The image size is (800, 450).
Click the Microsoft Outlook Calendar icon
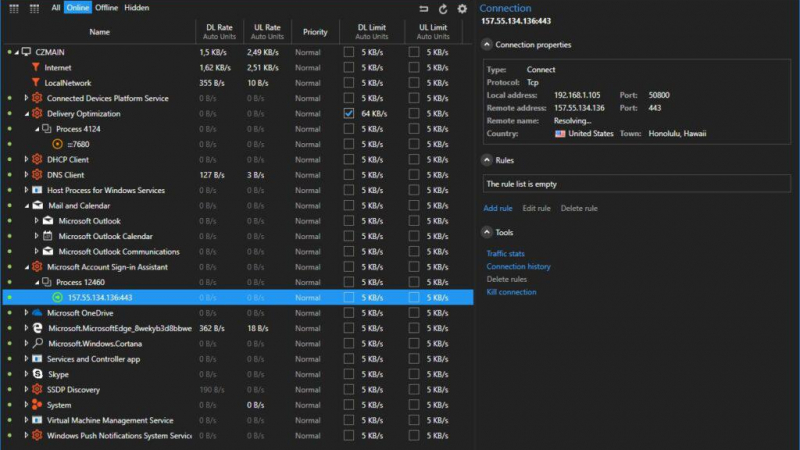point(47,236)
